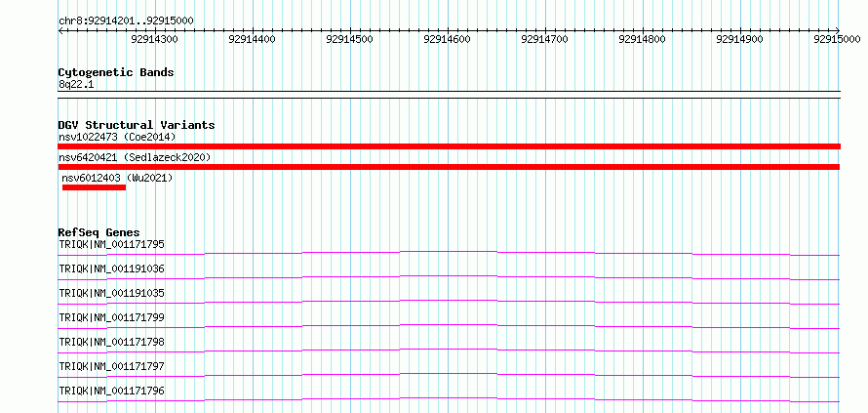Open transcript TRIQK|NM_001171798

coord(111,342)
